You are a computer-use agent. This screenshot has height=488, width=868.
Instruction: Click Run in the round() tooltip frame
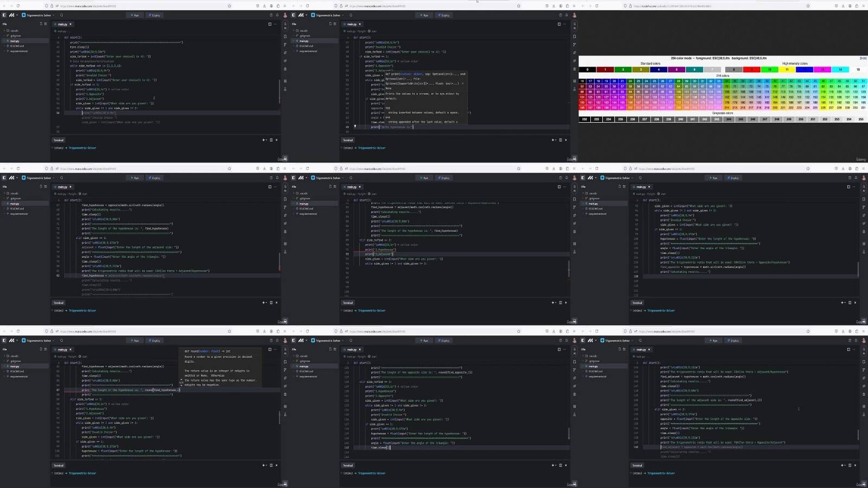135,340
